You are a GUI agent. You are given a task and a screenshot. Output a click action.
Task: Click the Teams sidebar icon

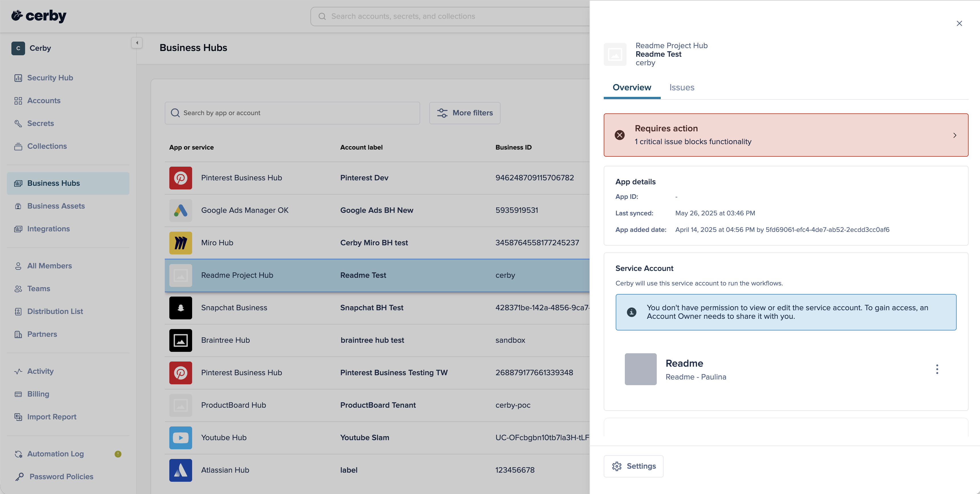pyautogui.click(x=18, y=289)
